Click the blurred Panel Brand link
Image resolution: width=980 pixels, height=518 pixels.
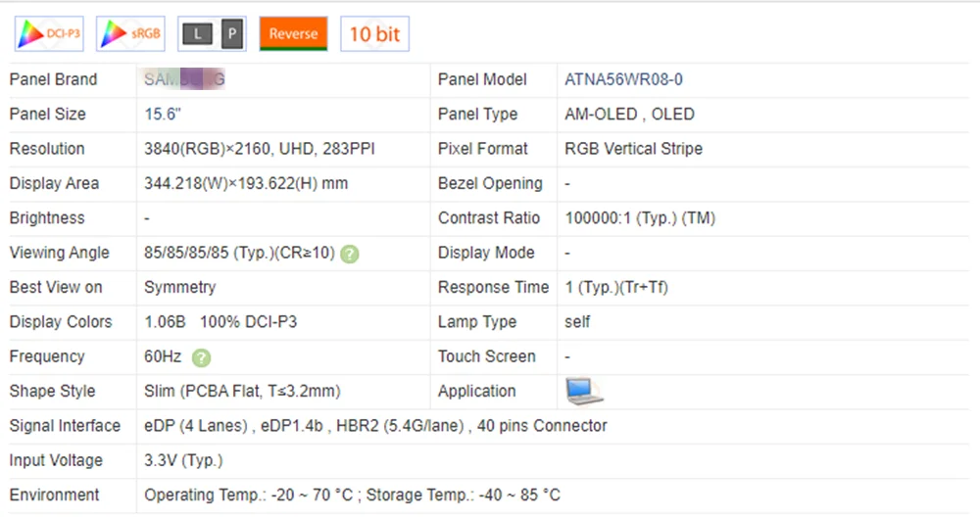click(184, 80)
